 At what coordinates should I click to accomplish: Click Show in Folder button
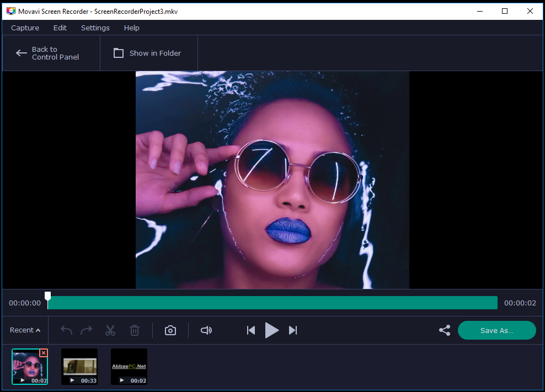point(148,53)
